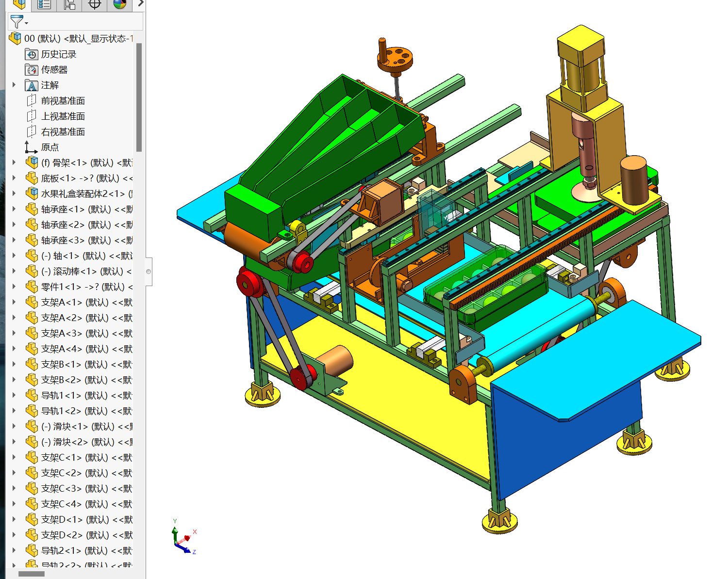Viewport: 728px width, 579px height.
Task: Select the FeatureManager design tree tab icon
Action: pyautogui.click(x=19, y=4)
